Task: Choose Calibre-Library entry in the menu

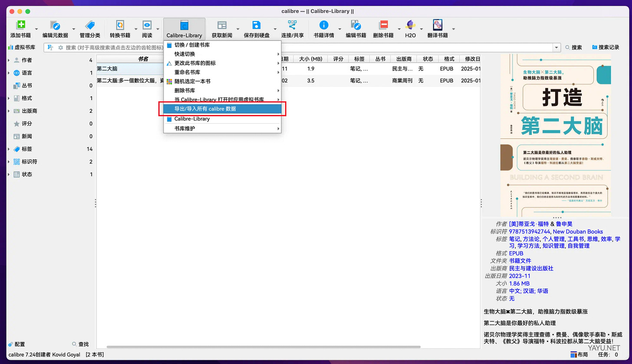Action: (222, 119)
